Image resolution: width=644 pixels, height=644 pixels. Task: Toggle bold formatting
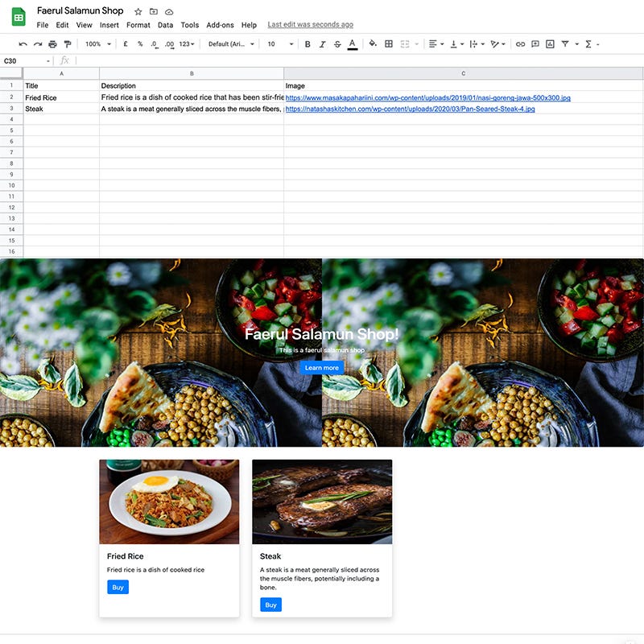click(x=307, y=44)
